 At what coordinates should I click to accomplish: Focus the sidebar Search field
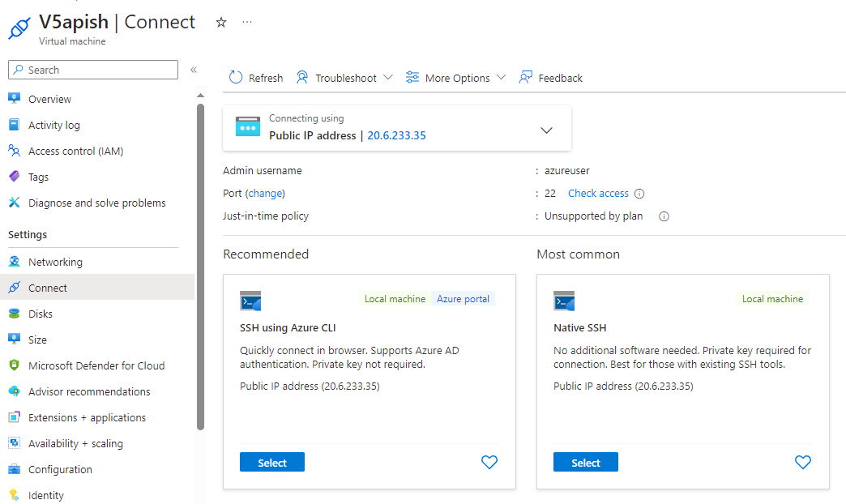[93, 70]
